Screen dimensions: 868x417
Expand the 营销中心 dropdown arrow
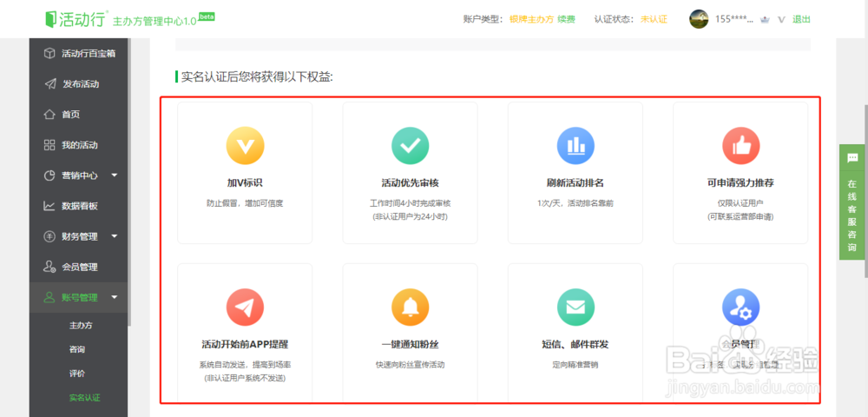coord(115,175)
